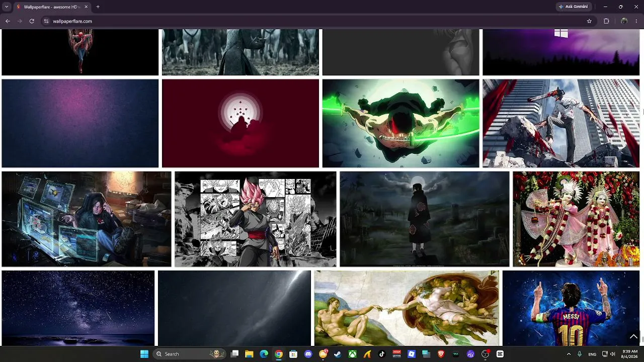The width and height of the screenshot is (644, 362).
Task: Open the Itachi under the moon wallpaper
Action: pos(425,219)
